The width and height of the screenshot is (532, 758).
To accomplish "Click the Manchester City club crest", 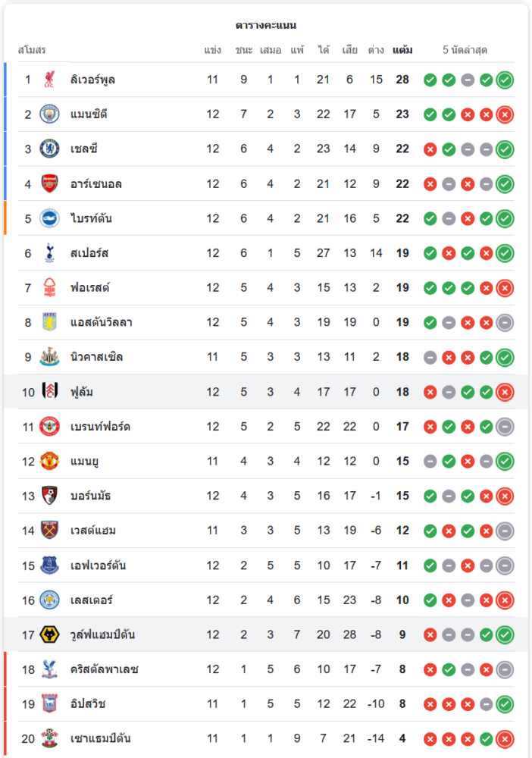I will (49, 114).
